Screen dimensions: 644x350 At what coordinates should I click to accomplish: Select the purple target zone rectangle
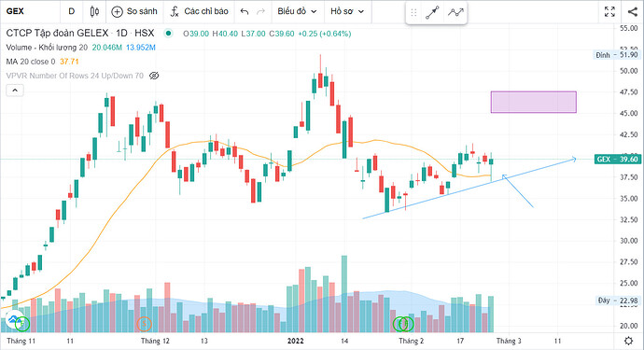534,102
